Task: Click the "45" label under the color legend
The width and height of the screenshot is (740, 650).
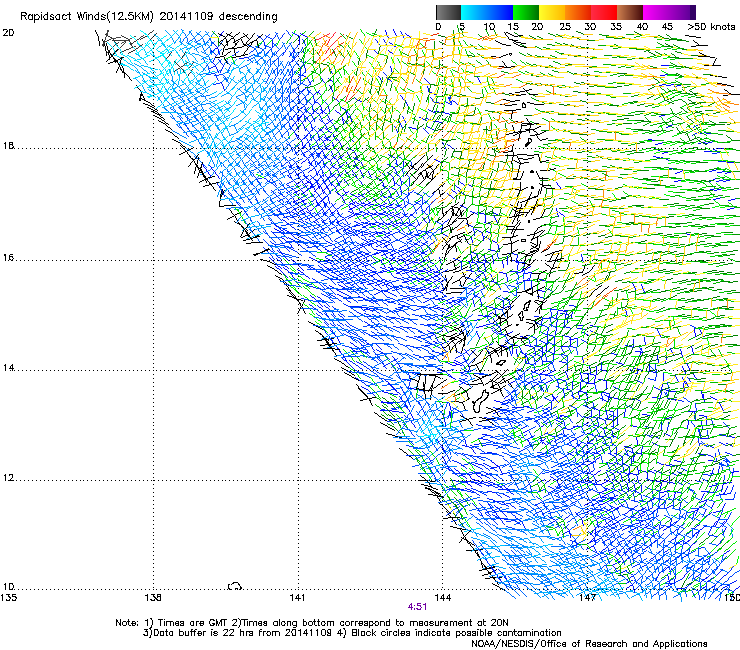Action: coord(667,27)
